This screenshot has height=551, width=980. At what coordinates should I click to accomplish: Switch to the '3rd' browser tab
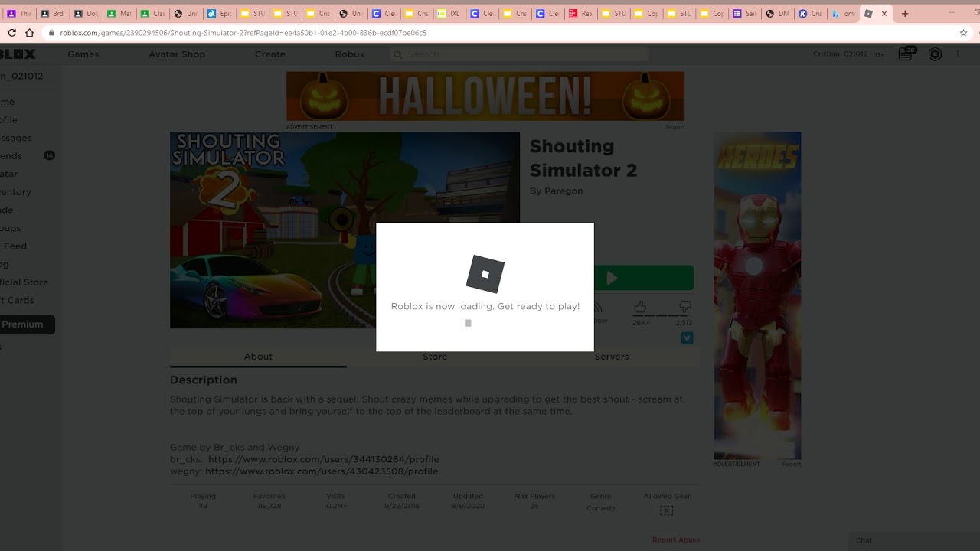click(53, 14)
